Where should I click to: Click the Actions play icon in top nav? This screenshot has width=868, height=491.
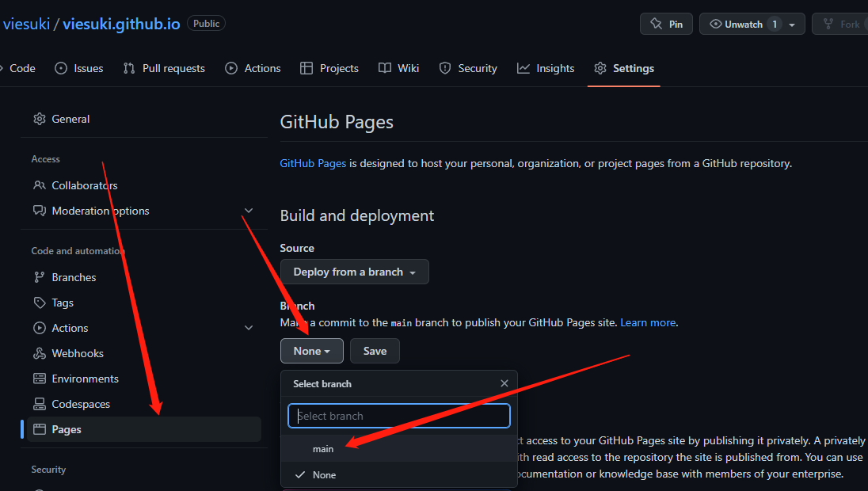click(231, 68)
